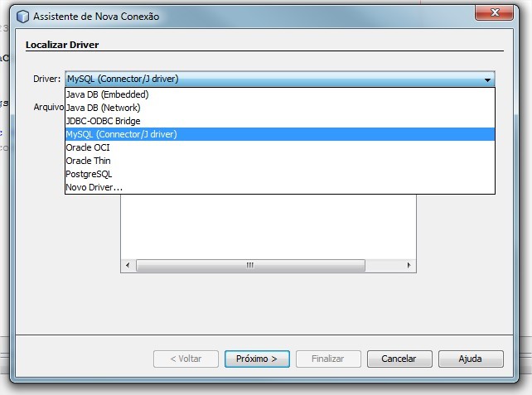
Task: Open the Driver combo box dropdown arrow
Action: [487, 79]
